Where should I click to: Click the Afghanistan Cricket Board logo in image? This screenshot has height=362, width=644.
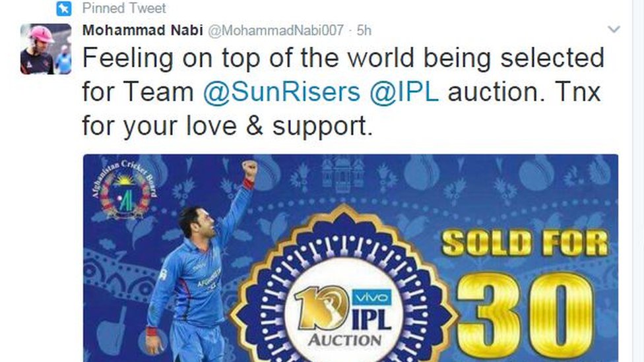coord(125,189)
